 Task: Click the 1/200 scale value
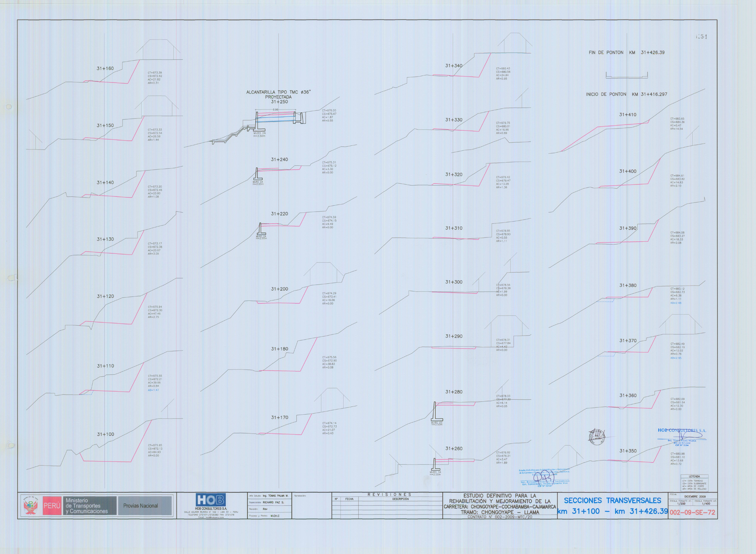coord(681,504)
